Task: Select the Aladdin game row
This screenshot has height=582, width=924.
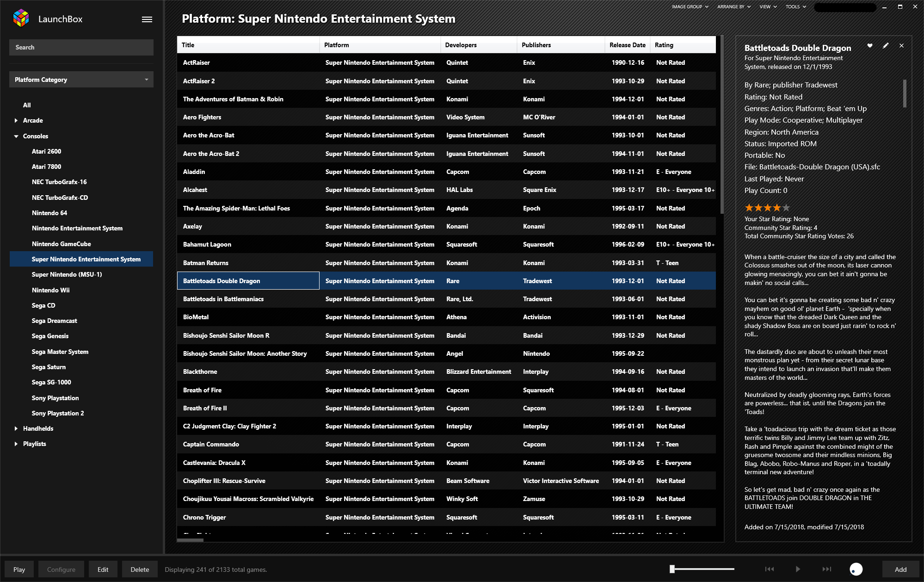Action: click(446, 172)
